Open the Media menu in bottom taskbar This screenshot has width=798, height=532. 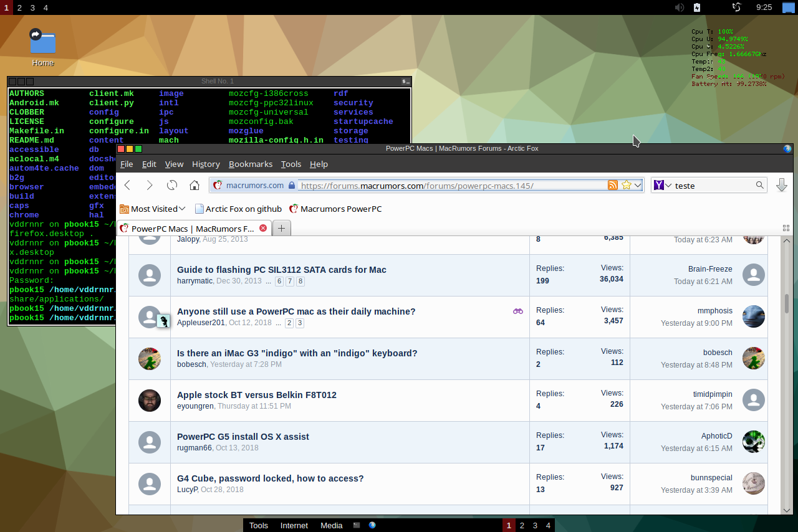click(332, 525)
